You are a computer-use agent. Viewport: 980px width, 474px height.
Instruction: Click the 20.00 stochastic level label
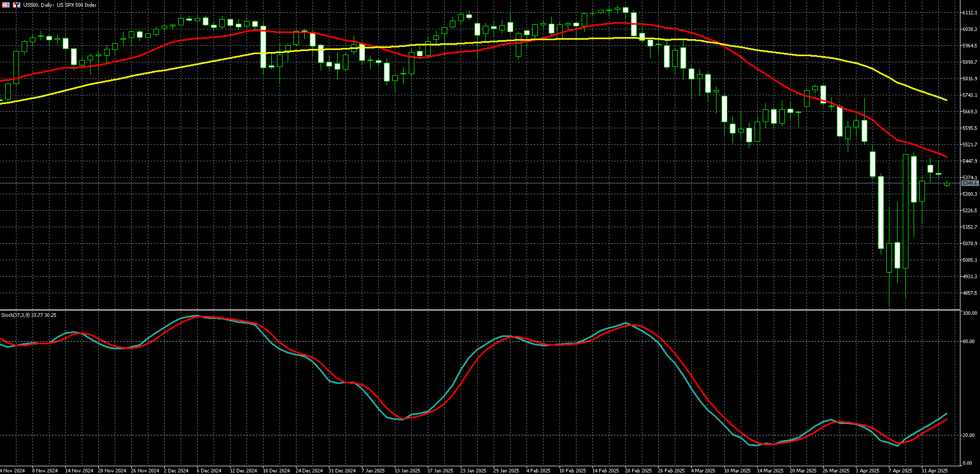click(x=970, y=435)
